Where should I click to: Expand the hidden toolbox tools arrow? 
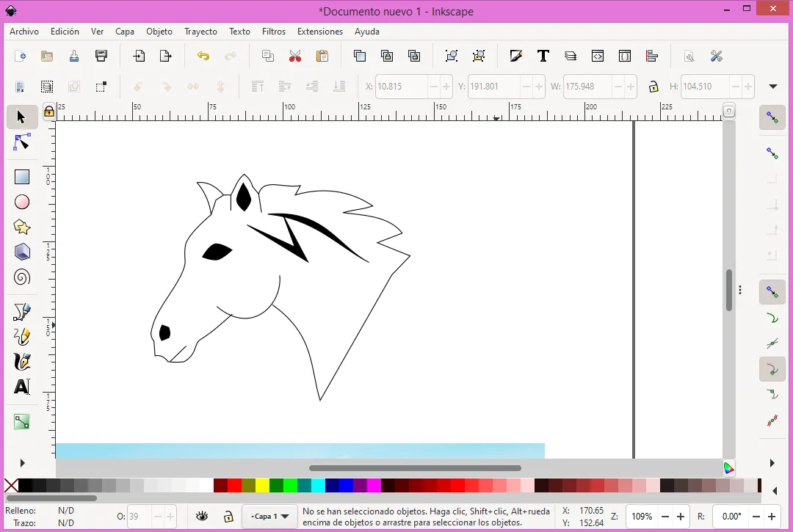[x=22, y=463]
